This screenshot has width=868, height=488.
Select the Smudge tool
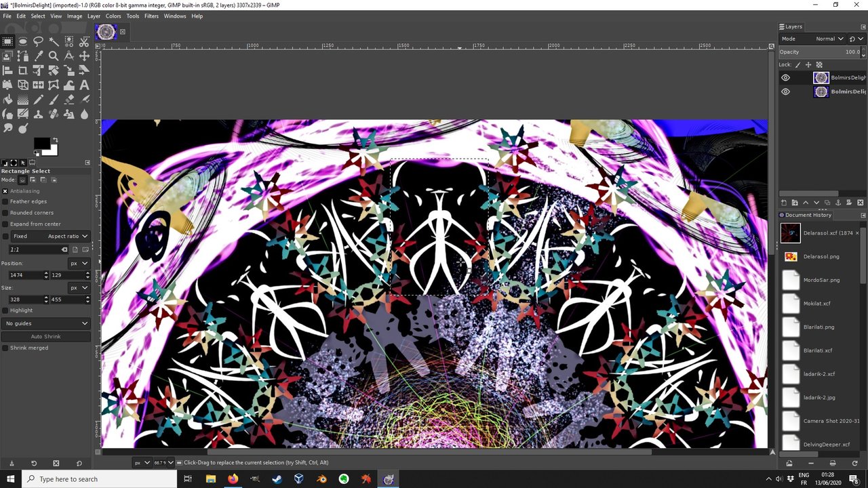pos(7,129)
